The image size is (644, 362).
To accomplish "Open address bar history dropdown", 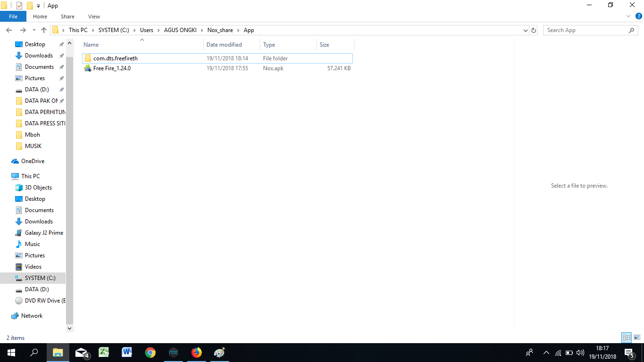I will 526,30.
